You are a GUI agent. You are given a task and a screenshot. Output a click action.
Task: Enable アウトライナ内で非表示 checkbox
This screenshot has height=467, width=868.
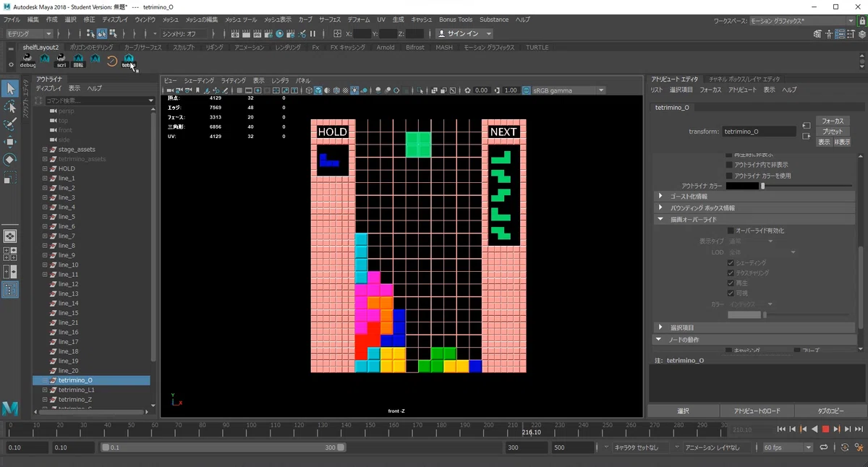coord(729,165)
